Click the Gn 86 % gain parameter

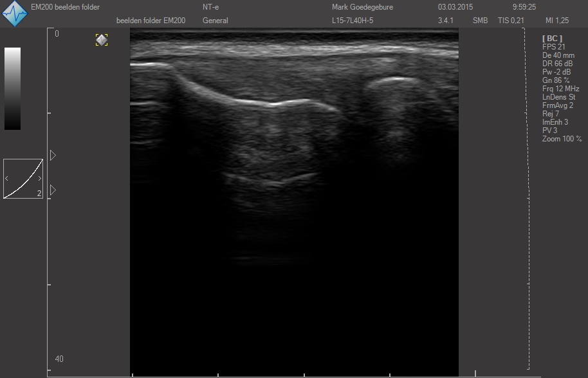point(556,80)
